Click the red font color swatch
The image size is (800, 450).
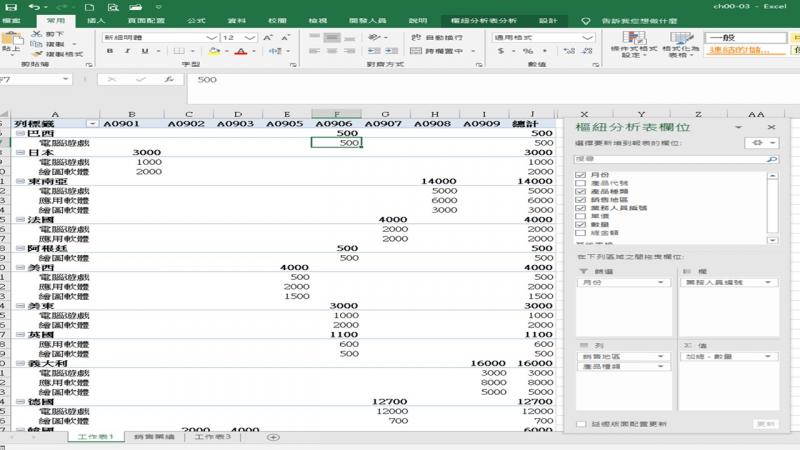pos(241,51)
